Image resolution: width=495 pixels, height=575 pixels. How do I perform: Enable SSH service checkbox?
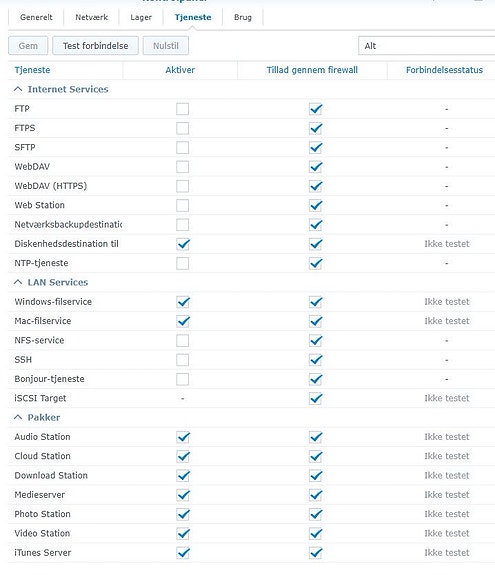point(182,360)
